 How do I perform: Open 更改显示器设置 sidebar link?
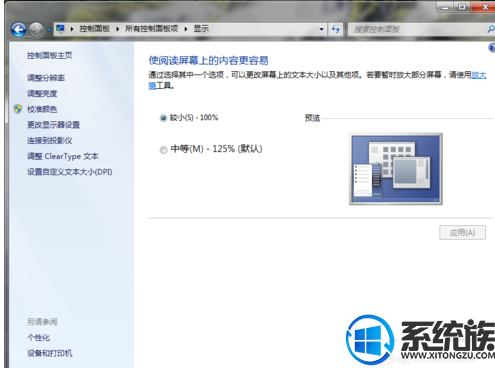click(53, 125)
